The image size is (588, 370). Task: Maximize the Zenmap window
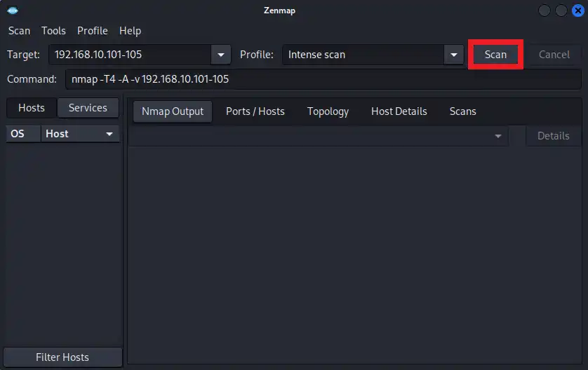click(561, 11)
